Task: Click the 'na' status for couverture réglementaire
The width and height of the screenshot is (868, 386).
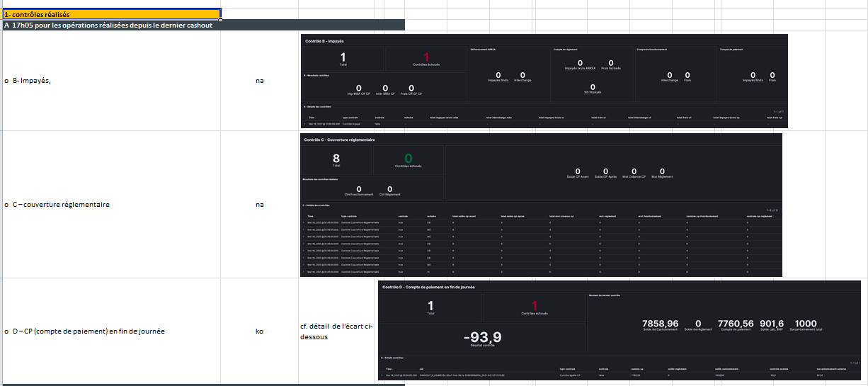Action: [x=259, y=205]
